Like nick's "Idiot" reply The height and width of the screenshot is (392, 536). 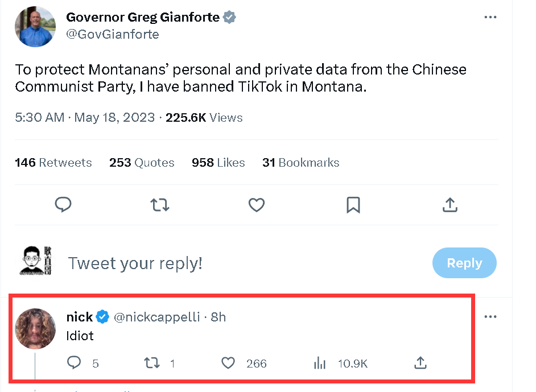coord(228,363)
